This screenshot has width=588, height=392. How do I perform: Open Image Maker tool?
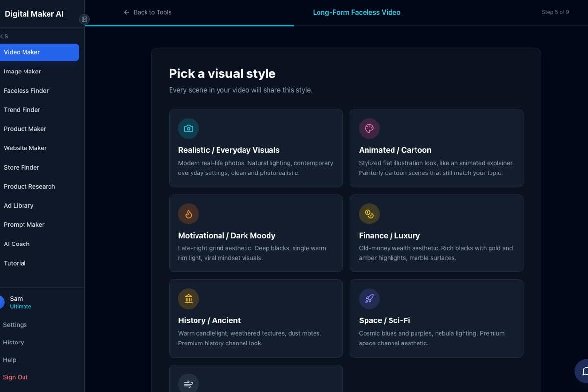39,72
